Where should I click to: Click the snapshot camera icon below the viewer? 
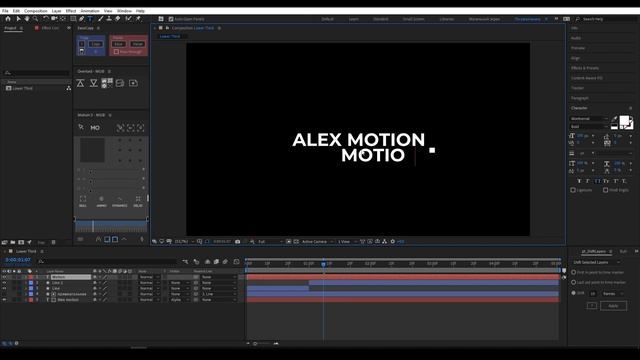[238, 242]
